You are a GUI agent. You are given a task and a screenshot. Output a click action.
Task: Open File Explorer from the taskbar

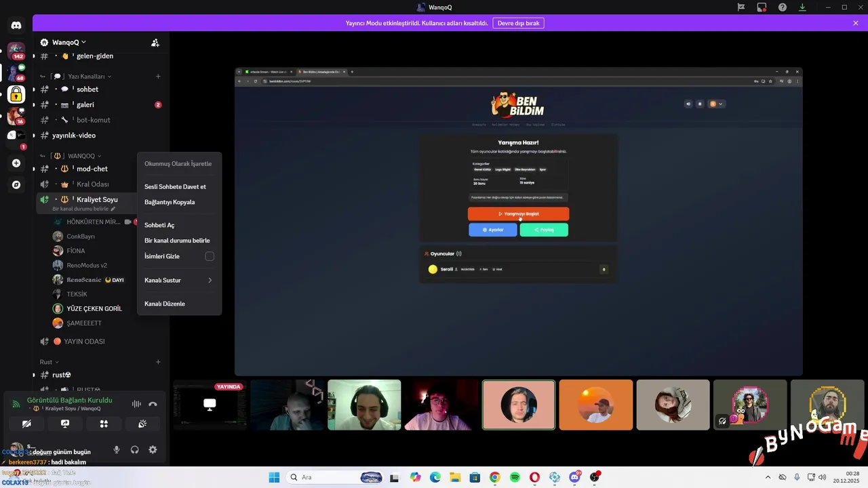tap(455, 477)
